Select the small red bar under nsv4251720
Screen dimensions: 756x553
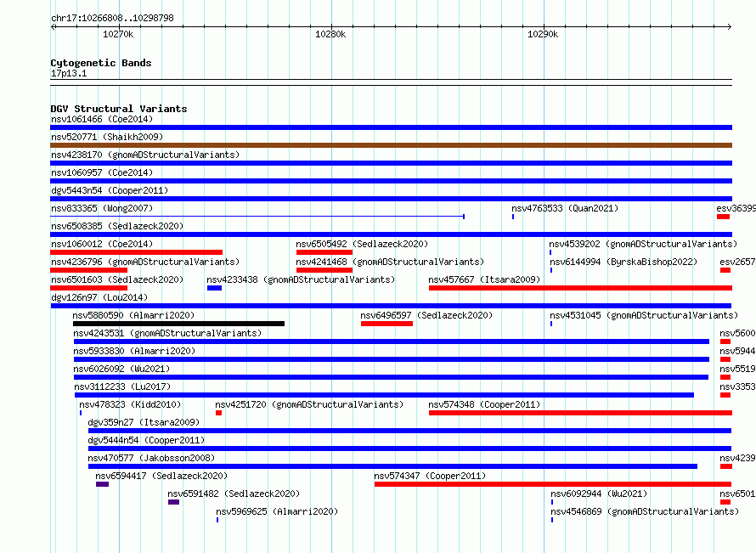(219, 413)
